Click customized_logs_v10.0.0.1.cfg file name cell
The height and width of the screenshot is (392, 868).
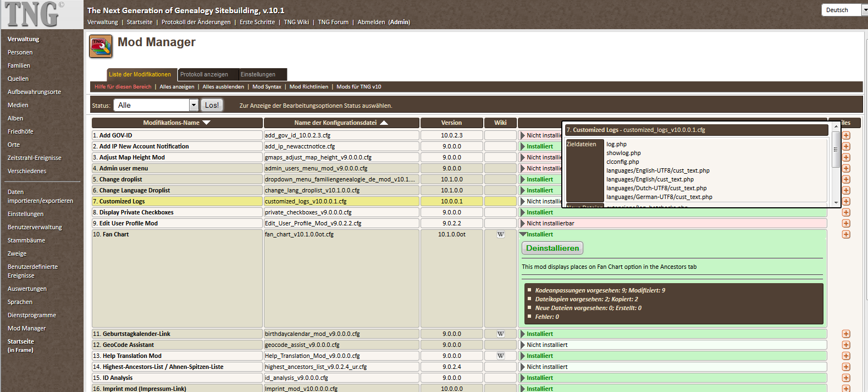[341, 201]
